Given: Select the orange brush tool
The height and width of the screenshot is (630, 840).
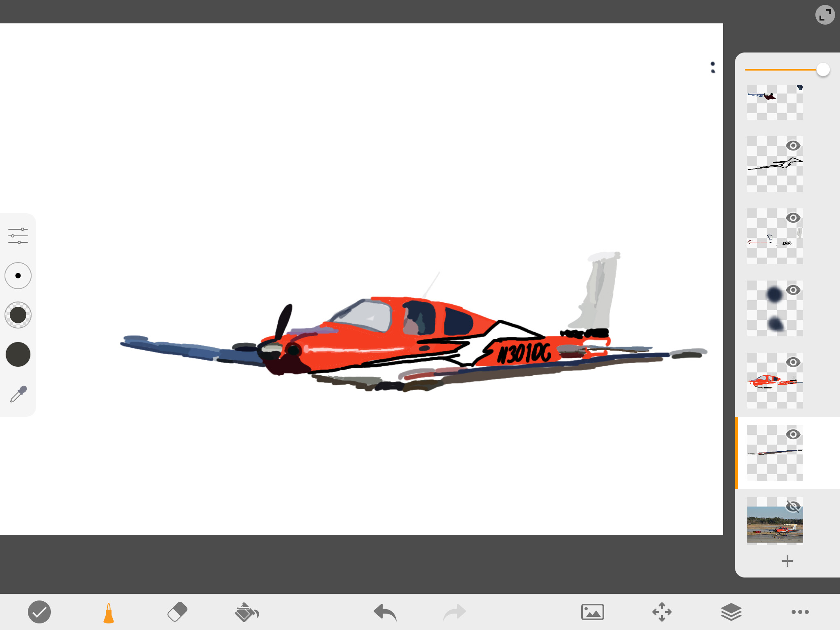Looking at the screenshot, I should (109, 613).
